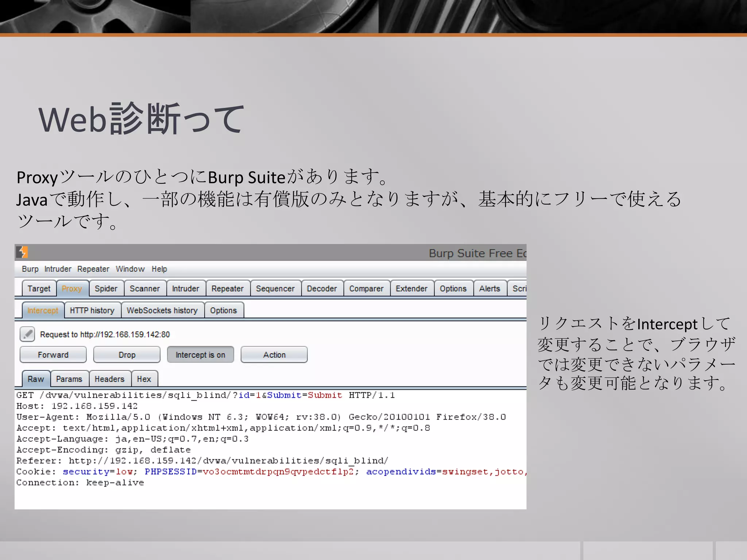This screenshot has height=560, width=747.
Task: Click the Host: 192.168.159.142 header line
Action: pyautogui.click(x=77, y=406)
